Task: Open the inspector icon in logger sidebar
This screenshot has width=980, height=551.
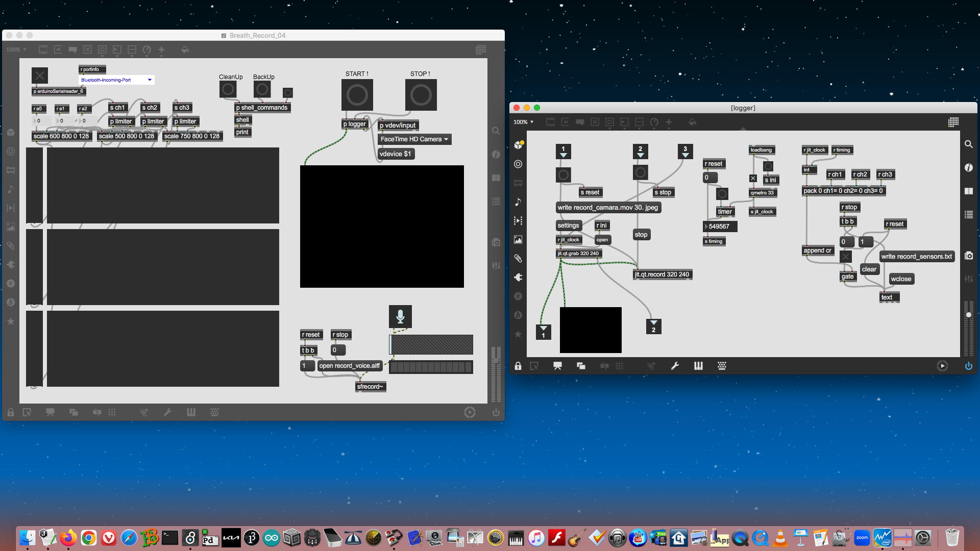Action: 968,167
